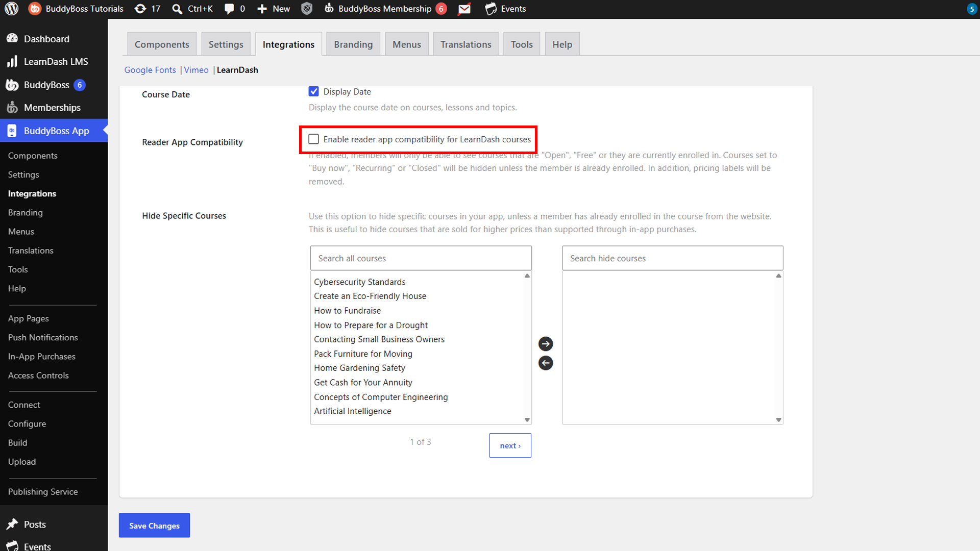The width and height of the screenshot is (980, 551).
Task: Open BuddyBoss Membership in admin bar
Action: pyautogui.click(x=384, y=9)
